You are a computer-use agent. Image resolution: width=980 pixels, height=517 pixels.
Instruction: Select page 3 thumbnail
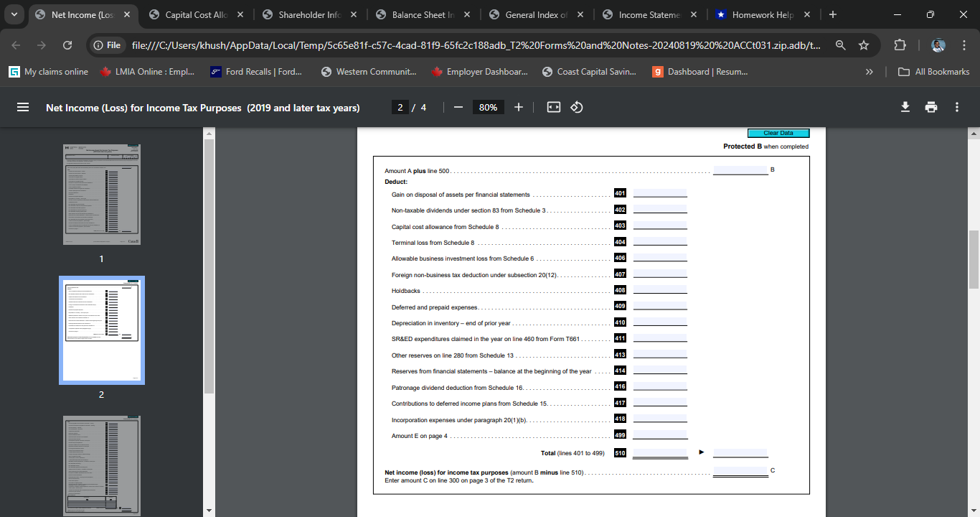[x=102, y=465]
